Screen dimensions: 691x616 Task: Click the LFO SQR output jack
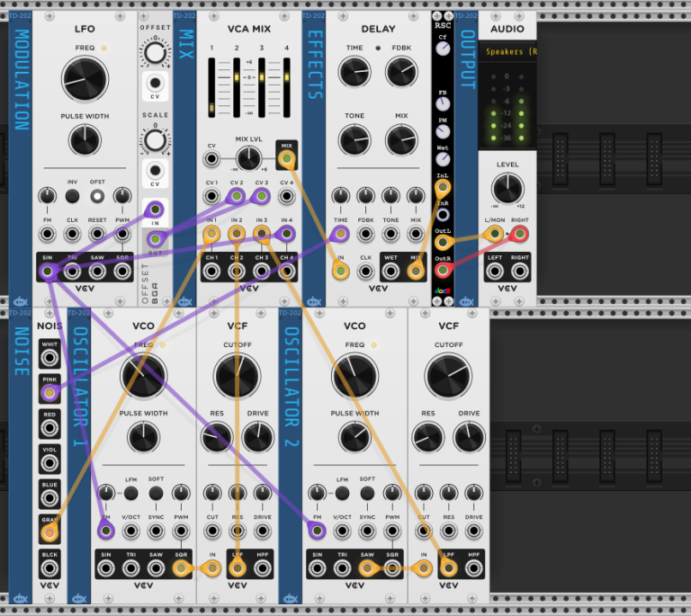point(122,272)
